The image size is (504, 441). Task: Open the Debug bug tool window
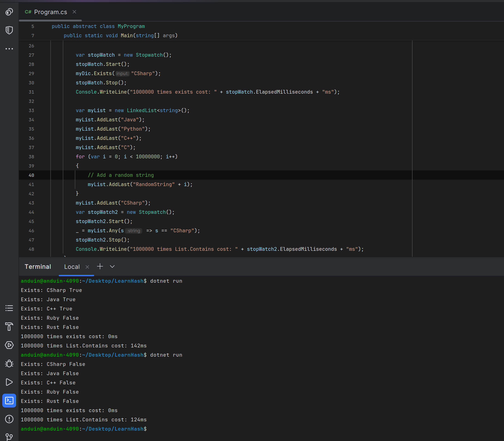(9, 364)
